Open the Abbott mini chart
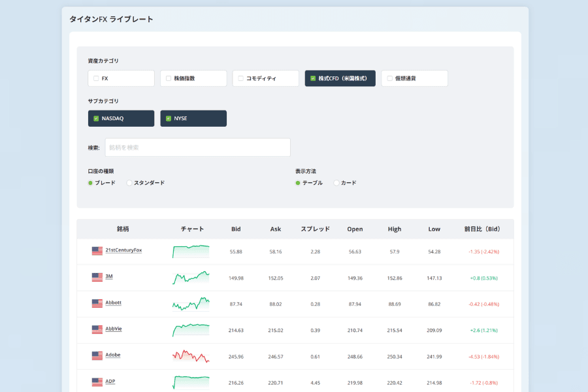 pyautogui.click(x=191, y=304)
